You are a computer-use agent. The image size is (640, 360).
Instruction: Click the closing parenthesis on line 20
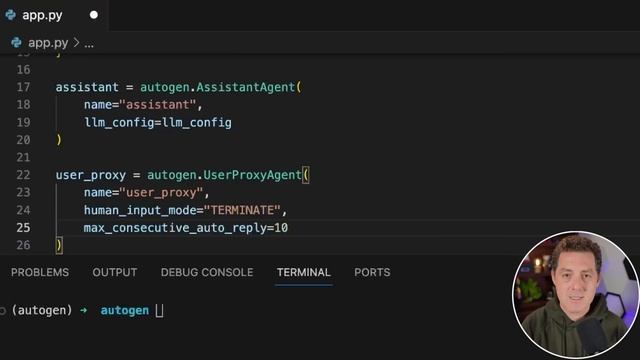(59, 140)
